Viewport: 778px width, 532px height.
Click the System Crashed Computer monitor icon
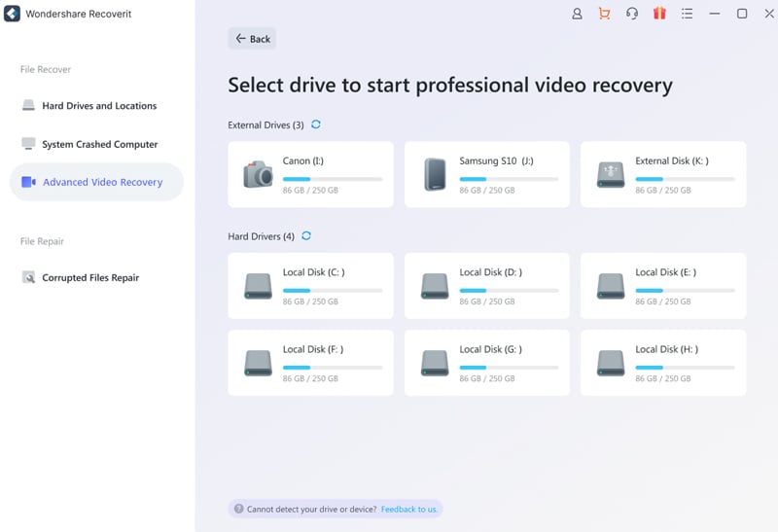28,143
